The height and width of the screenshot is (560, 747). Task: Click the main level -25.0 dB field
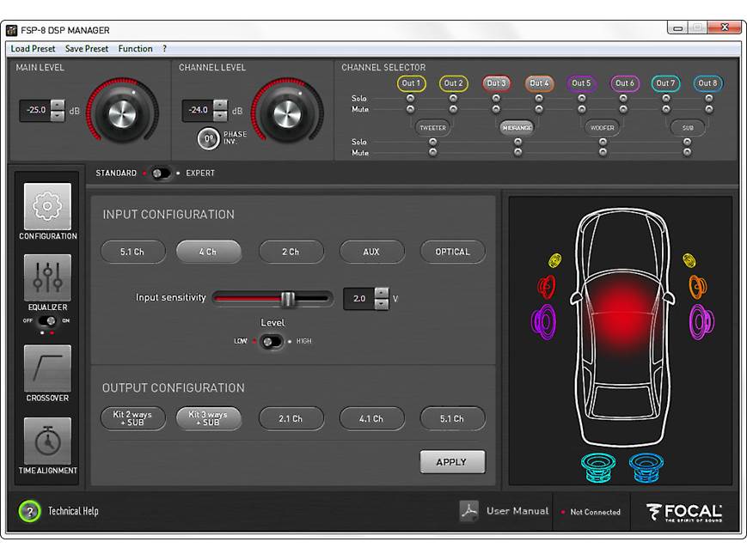tap(36, 111)
